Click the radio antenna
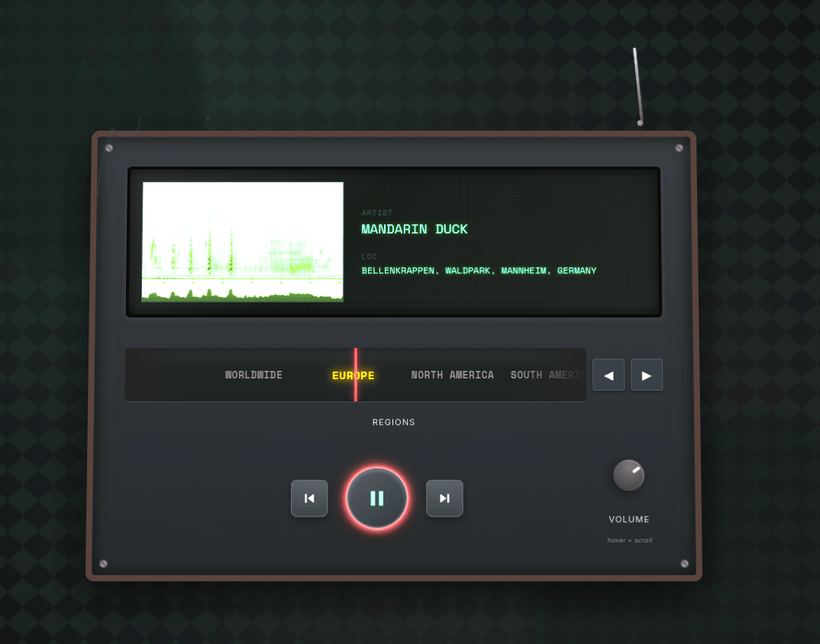The width and height of the screenshot is (820, 644). (637, 85)
